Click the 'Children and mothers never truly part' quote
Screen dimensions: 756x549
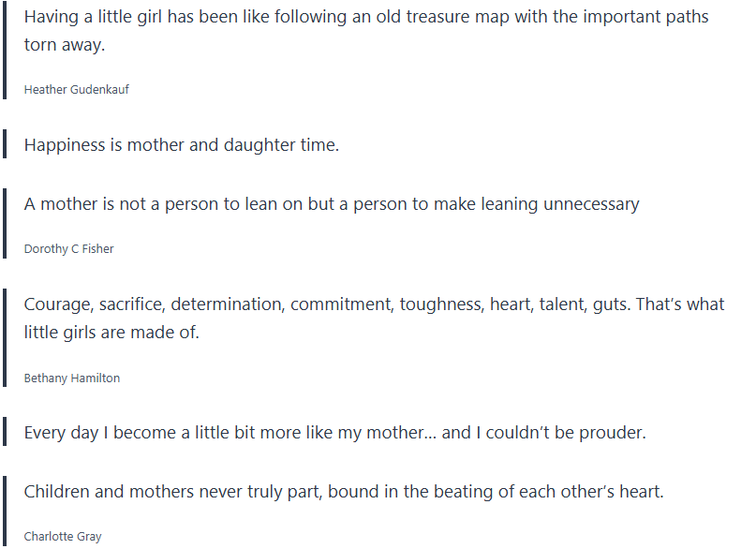343,492
